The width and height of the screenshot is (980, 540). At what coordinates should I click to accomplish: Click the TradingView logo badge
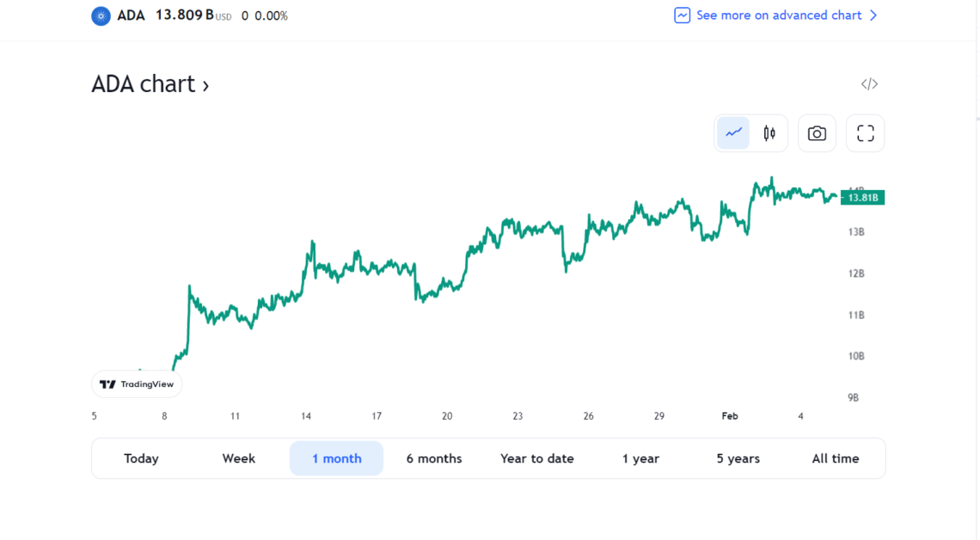pyautogui.click(x=137, y=384)
